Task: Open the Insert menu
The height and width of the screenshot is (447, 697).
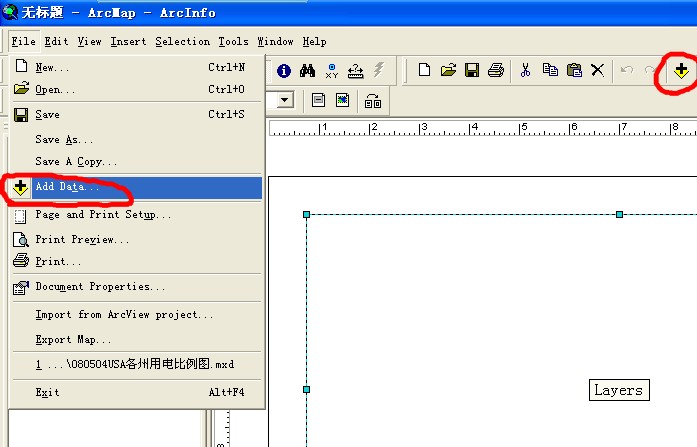Action: [x=128, y=41]
